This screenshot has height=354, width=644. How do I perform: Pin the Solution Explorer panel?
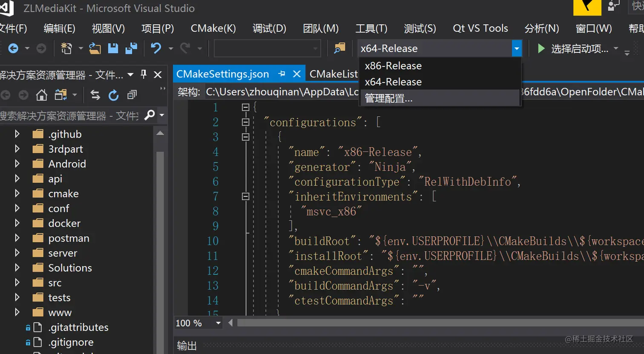(144, 74)
